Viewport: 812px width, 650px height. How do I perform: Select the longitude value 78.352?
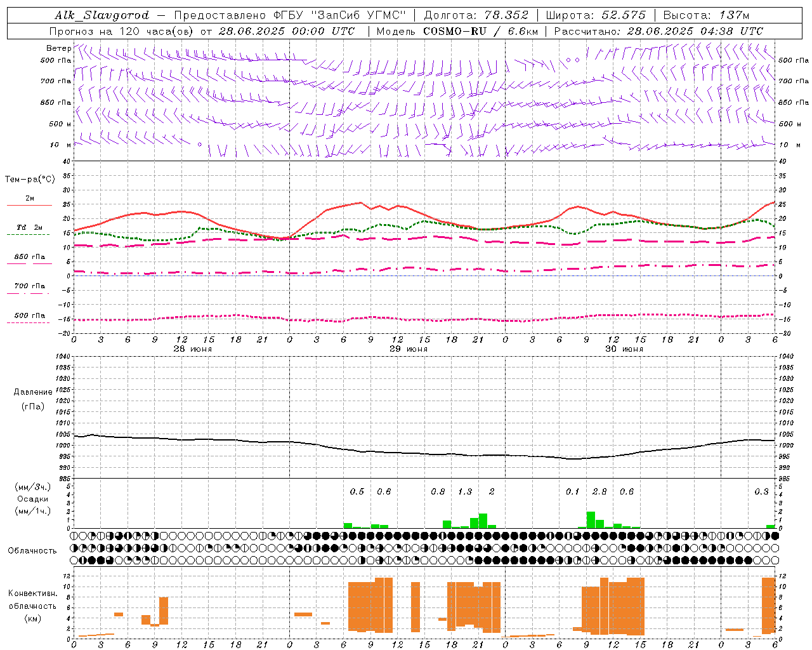pyautogui.click(x=507, y=15)
